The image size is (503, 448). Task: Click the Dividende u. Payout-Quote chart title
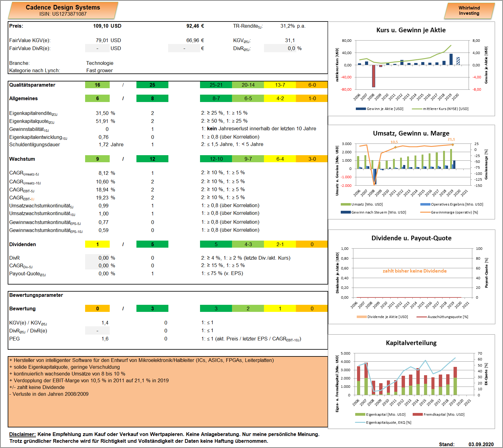pos(411,238)
